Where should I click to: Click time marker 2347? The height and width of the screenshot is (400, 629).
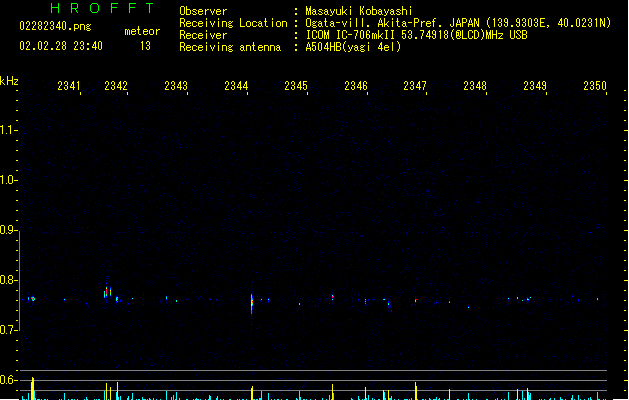pyautogui.click(x=415, y=86)
